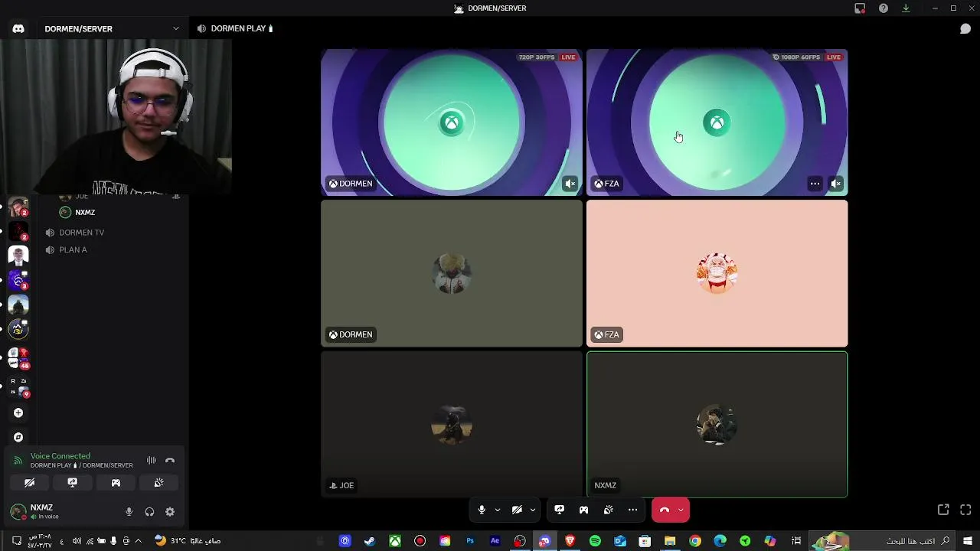This screenshot has height=551, width=980.
Task: Open Photoshop from the taskbar
Action: point(470,541)
